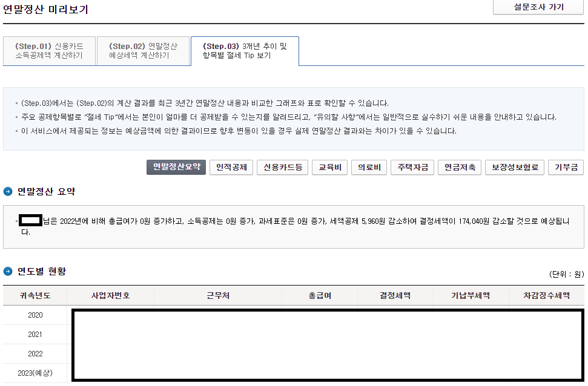This screenshot has width=588, height=386.
Task: Click the 결정세액 column header
Action: click(x=395, y=295)
